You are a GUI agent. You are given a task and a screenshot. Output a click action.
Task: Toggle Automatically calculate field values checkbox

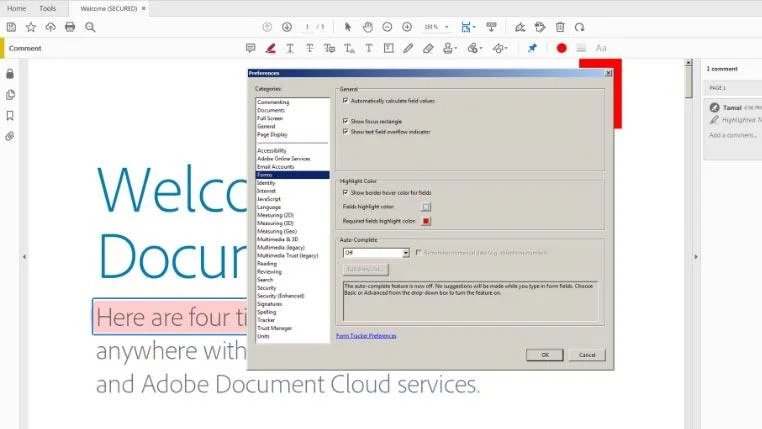(345, 101)
